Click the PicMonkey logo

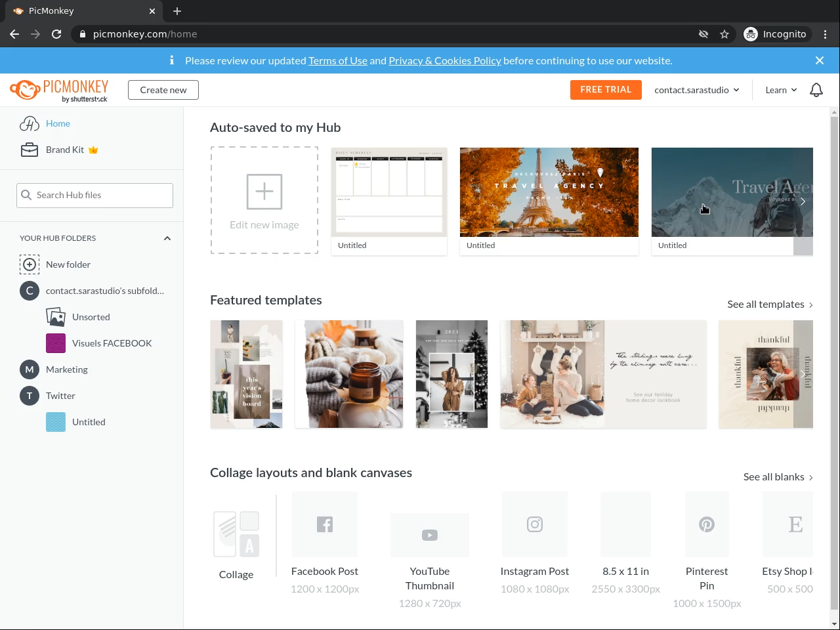tap(59, 91)
